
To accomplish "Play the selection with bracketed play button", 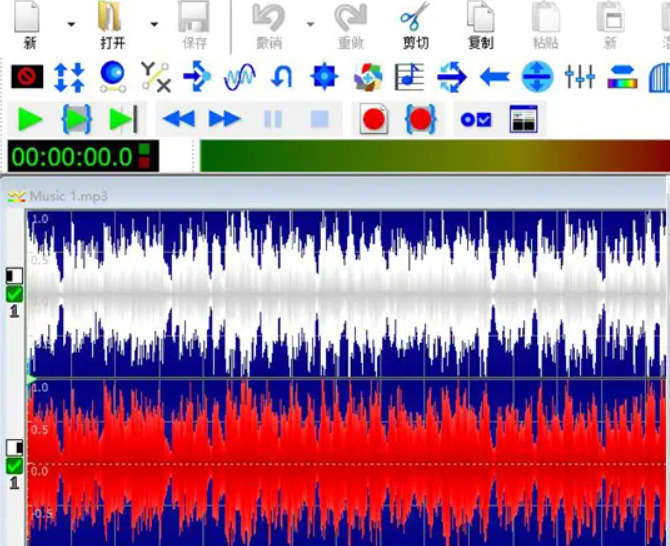I will tap(77, 119).
